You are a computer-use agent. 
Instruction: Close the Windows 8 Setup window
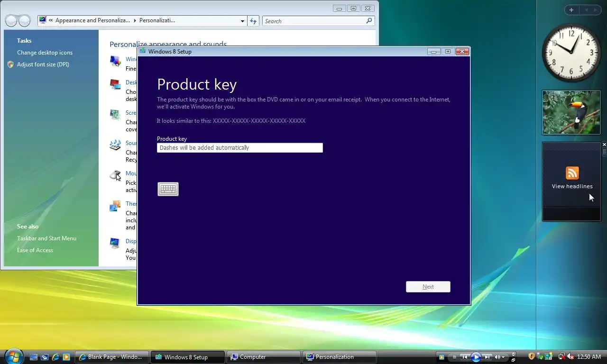(462, 51)
